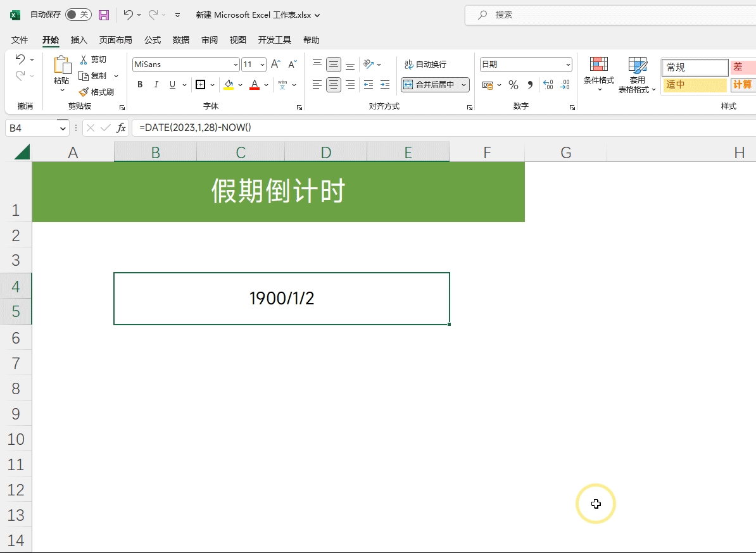This screenshot has height=553, width=756.
Task: Select the 常规 (Normal) cell style
Action: pyautogui.click(x=695, y=68)
